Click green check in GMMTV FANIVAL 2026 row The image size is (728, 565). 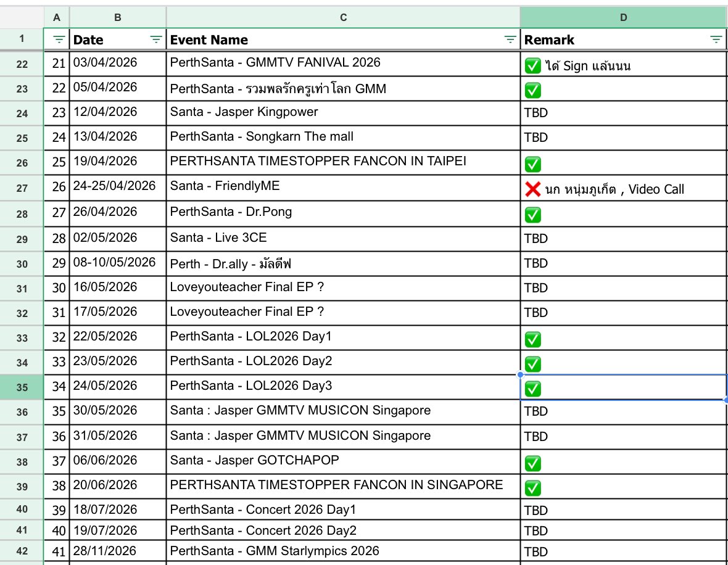(532, 65)
